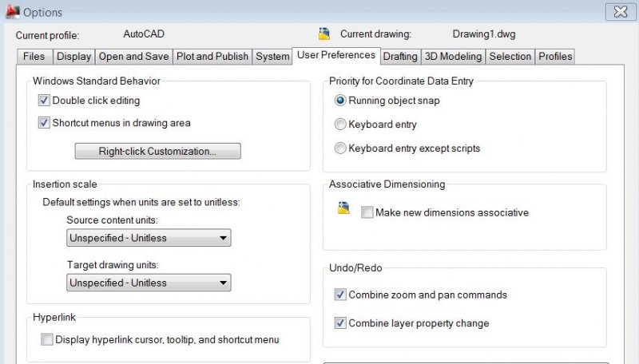639x364 pixels.
Task: Open the Target drawing units dropdown
Action: 149,283
